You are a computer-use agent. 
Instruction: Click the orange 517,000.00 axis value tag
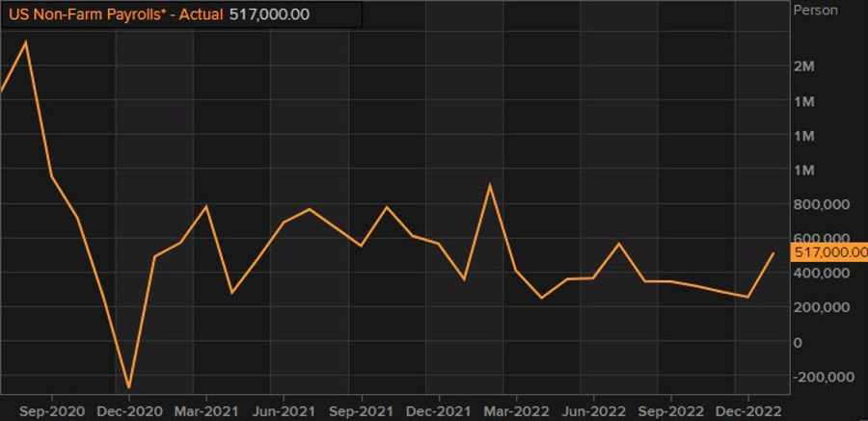(x=828, y=252)
